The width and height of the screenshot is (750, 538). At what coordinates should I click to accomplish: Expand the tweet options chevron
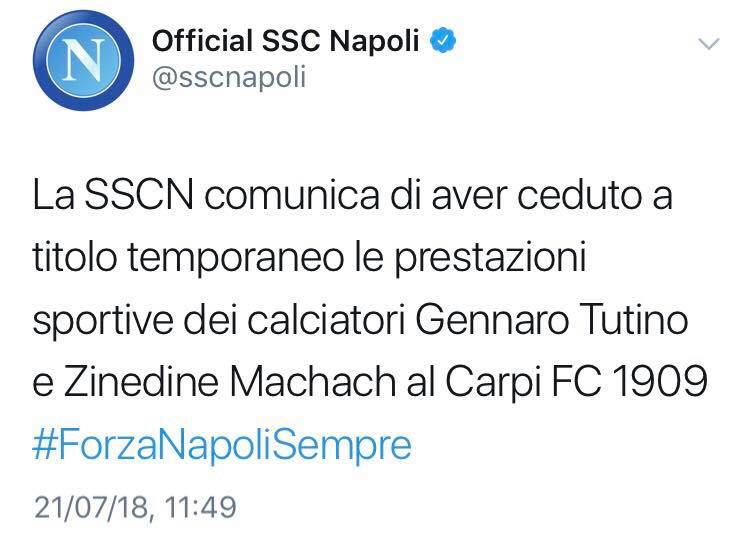pyautogui.click(x=707, y=44)
